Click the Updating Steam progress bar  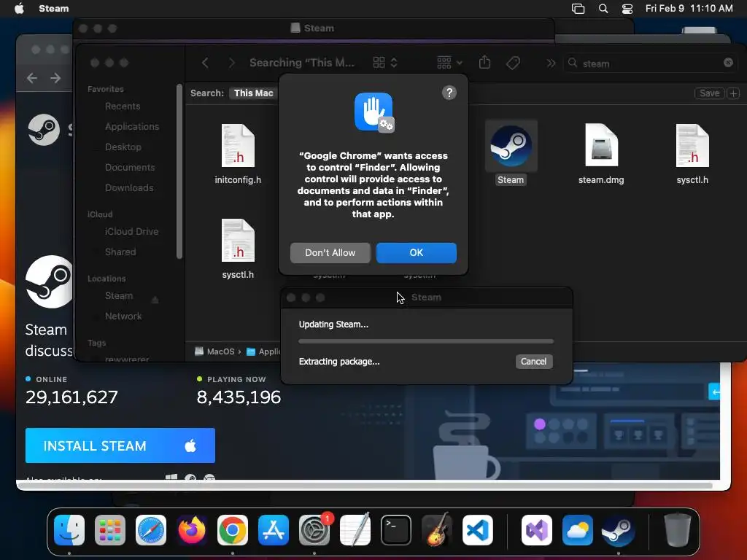[426, 341]
